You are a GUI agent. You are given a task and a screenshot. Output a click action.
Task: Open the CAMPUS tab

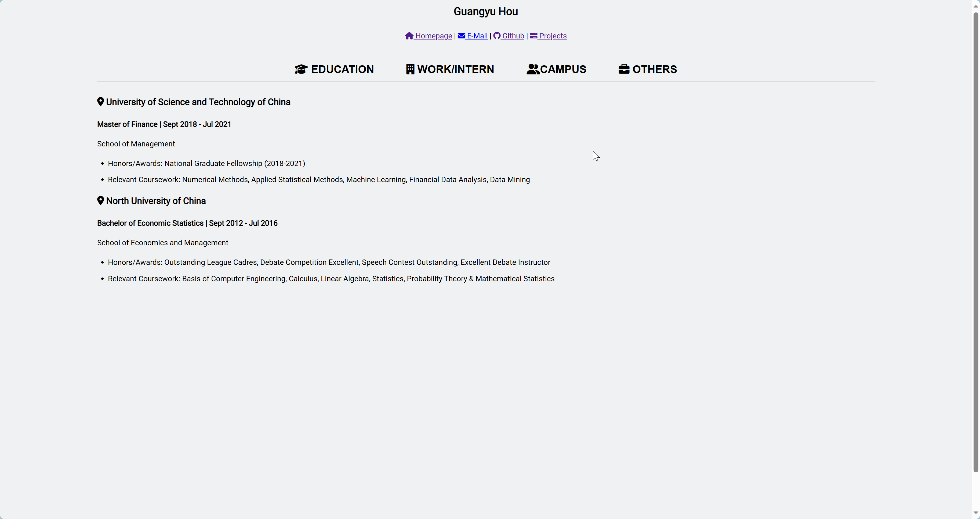(563, 69)
